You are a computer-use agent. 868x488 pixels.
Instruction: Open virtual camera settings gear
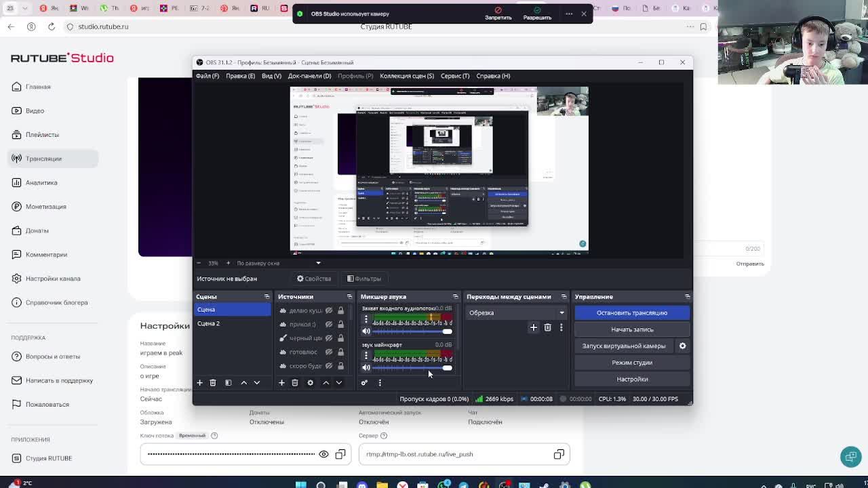(683, 346)
